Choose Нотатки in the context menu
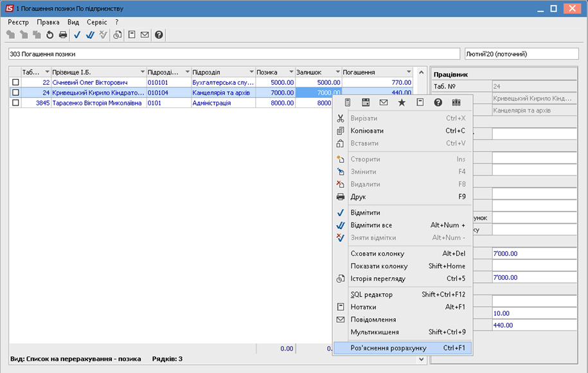 pos(403,307)
